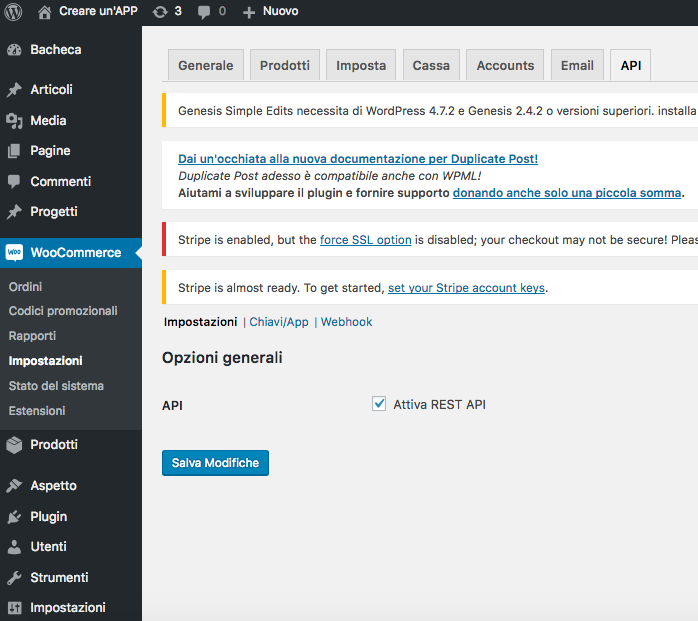
Task: Click the Prodotti box icon in sidebar
Action: (14, 445)
